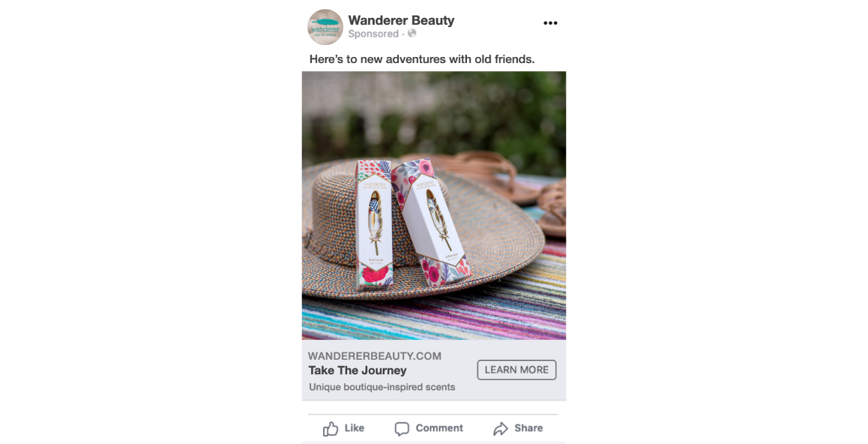Click the Comment text label
The height and width of the screenshot is (444, 868).
click(x=439, y=428)
